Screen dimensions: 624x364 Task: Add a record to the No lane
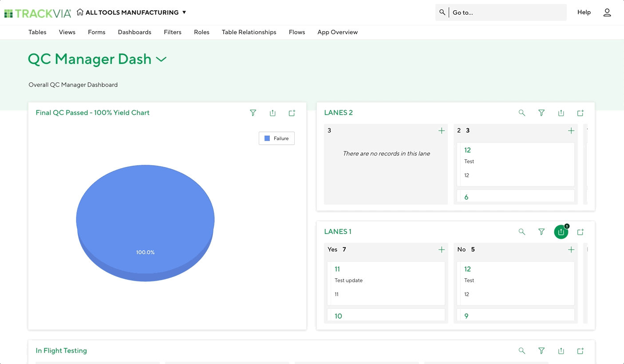(571, 249)
